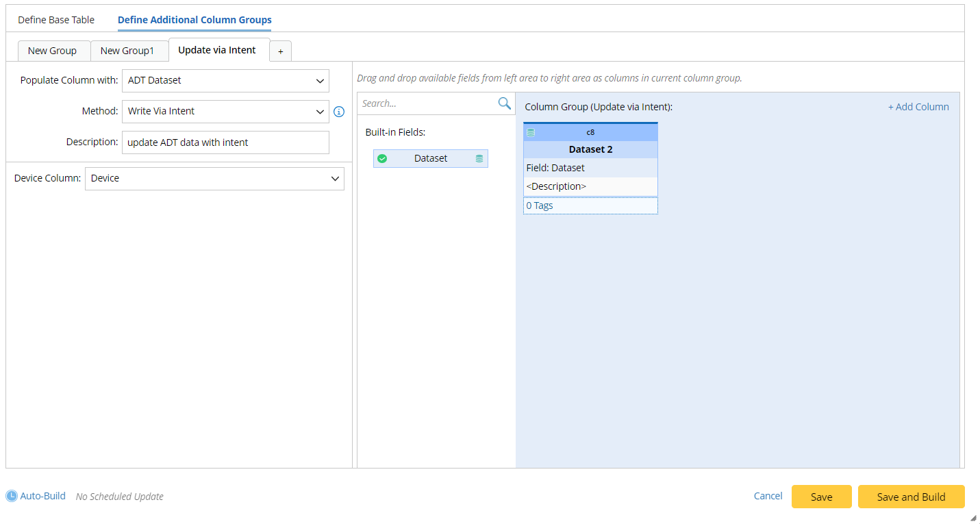This screenshot has height=524, width=980.
Task: Click the Save button
Action: click(821, 497)
